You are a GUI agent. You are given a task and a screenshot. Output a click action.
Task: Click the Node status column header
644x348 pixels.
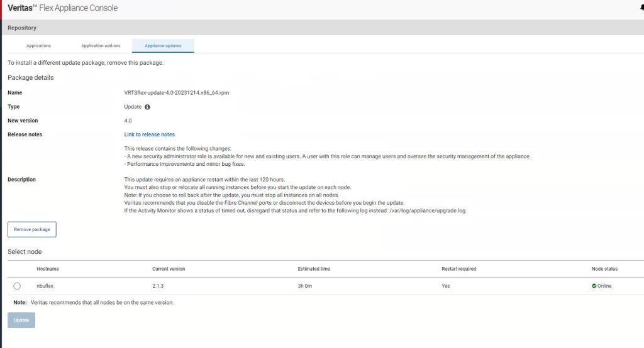pyautogui.click(x=604, y=269)
